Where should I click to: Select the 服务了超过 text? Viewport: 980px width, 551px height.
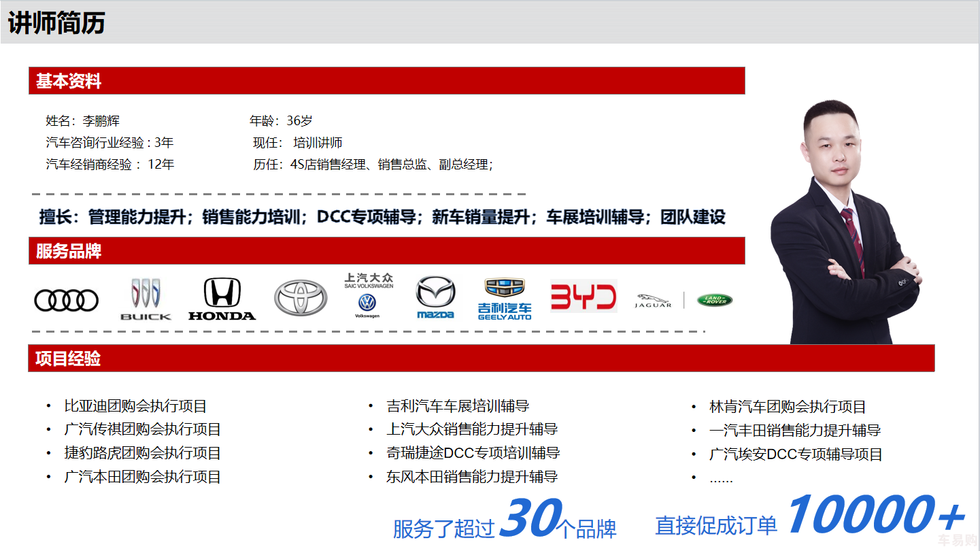444,529
